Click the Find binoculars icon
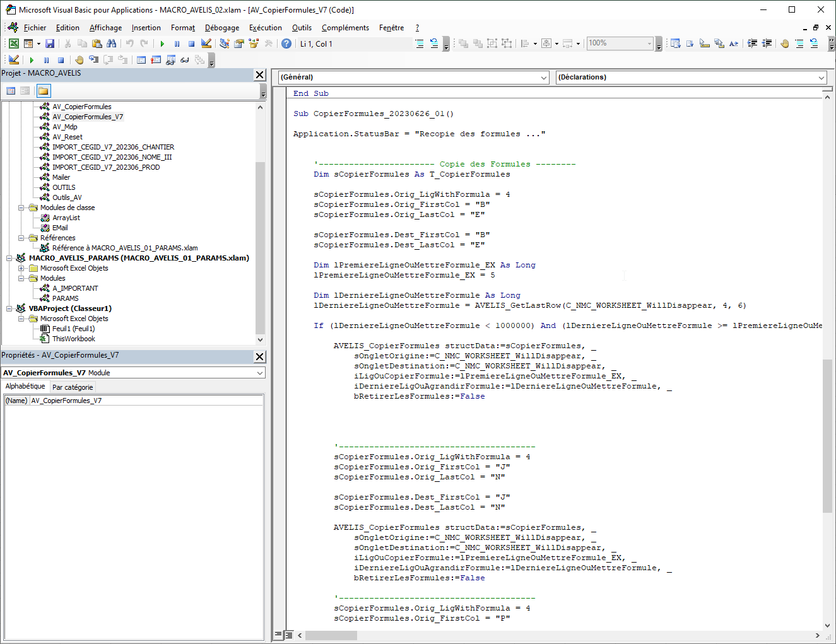The image size is (836, 644). [111, 44]
